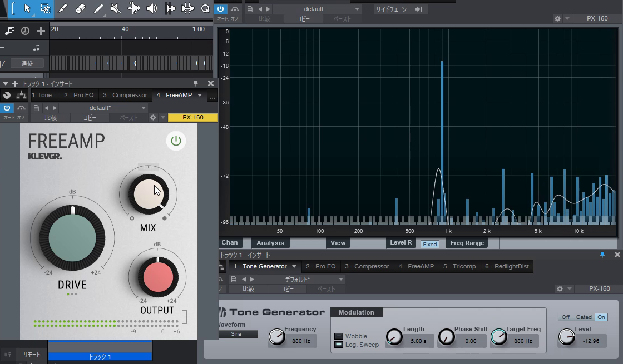Image resolution: width=623 pixels, height=364 pixels.
Task: Toggle analyzer plugin blue power button
Action: [220, 9]
